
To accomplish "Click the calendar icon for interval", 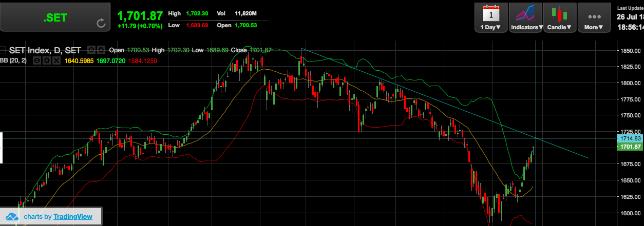I will [490, 13].
